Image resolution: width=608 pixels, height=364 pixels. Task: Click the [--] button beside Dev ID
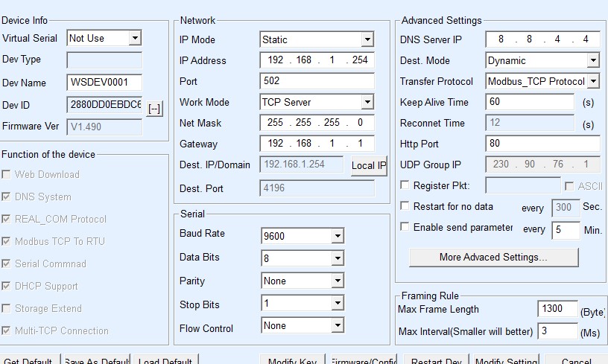(x=154, y=109)
